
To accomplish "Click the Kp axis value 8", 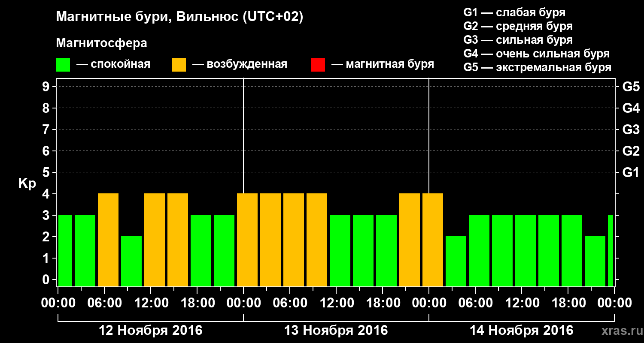I will [x=47, y=108].
